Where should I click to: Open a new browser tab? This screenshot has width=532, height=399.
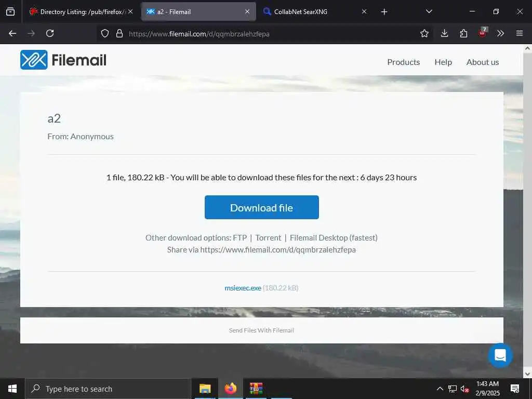tap(384, 12)
